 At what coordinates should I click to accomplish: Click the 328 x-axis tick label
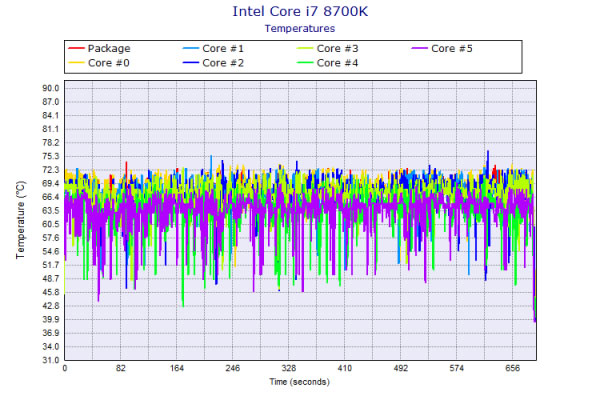coord(289,368)
